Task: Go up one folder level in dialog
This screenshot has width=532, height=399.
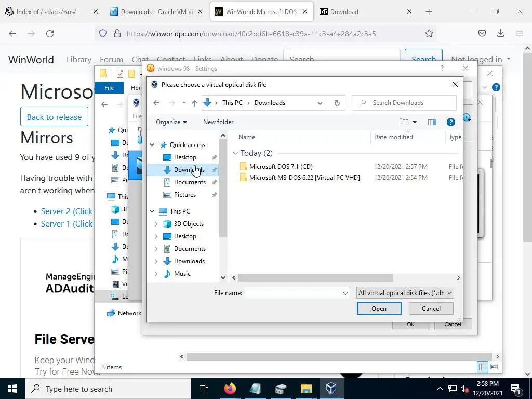Action: 194,103
